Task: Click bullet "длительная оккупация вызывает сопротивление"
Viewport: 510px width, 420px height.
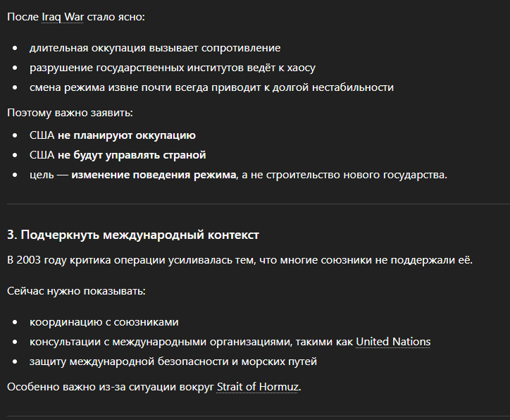Action: click(x=155, y=48)
